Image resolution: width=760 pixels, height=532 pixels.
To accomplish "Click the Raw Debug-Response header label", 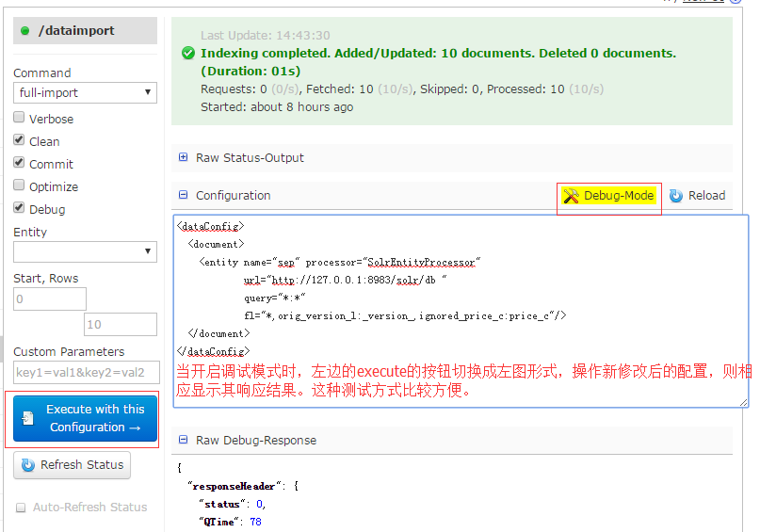I will pos(256,440).
